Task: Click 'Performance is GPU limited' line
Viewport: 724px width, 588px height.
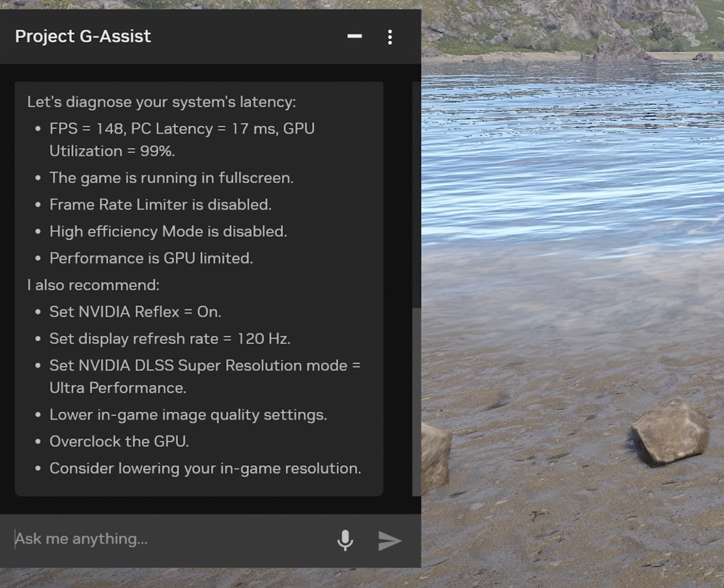Action: [x=151, y=258]
